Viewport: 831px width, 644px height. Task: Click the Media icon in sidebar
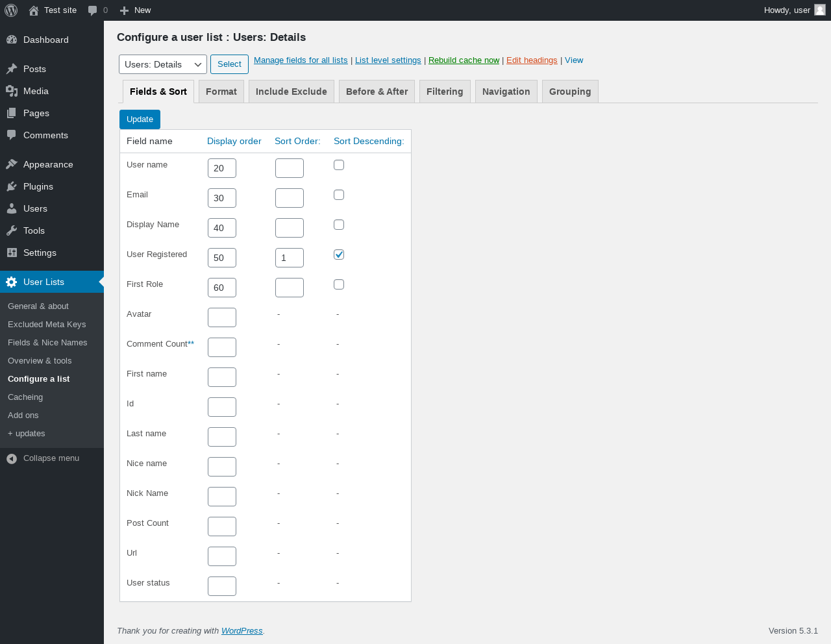pos(12,91)
